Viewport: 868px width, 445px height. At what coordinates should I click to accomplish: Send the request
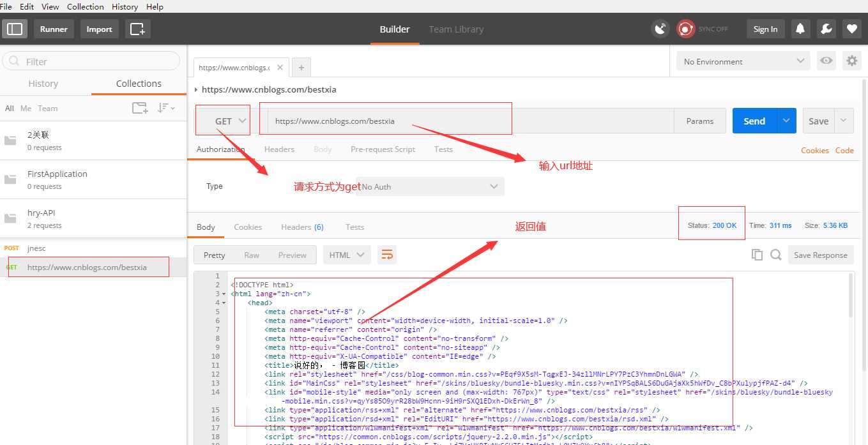point(754,121)
